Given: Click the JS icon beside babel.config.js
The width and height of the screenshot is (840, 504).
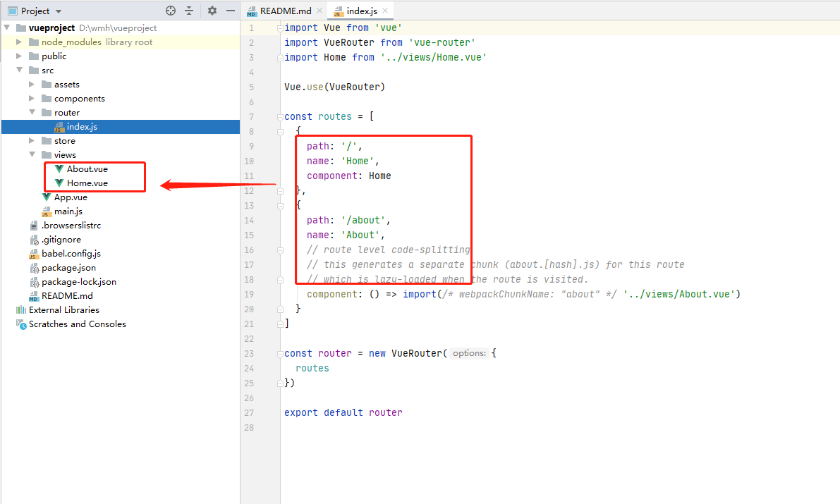Looking at the screenshot, I should click(34, 254).
